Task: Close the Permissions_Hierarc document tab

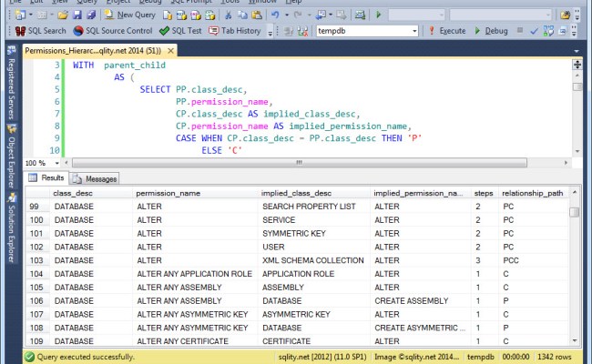Action: [x=170, y=51]
